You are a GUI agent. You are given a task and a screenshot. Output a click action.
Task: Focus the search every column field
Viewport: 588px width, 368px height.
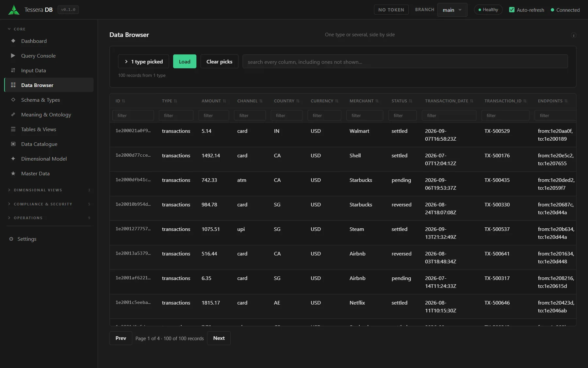tap(405, 61)
